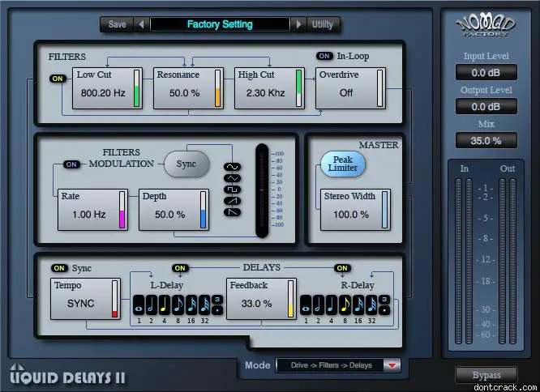Click the Bypass button

[486, 375]
